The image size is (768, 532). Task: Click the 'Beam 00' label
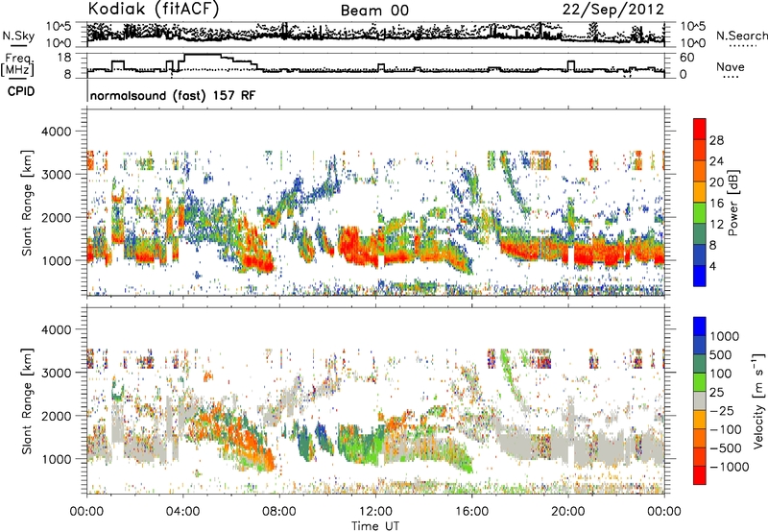point(374,11)
